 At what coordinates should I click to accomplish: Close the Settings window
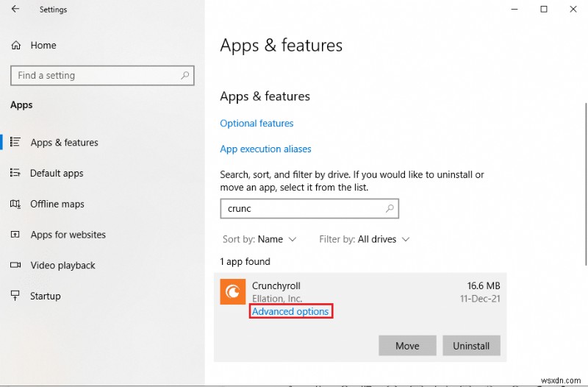coord(573,9)
